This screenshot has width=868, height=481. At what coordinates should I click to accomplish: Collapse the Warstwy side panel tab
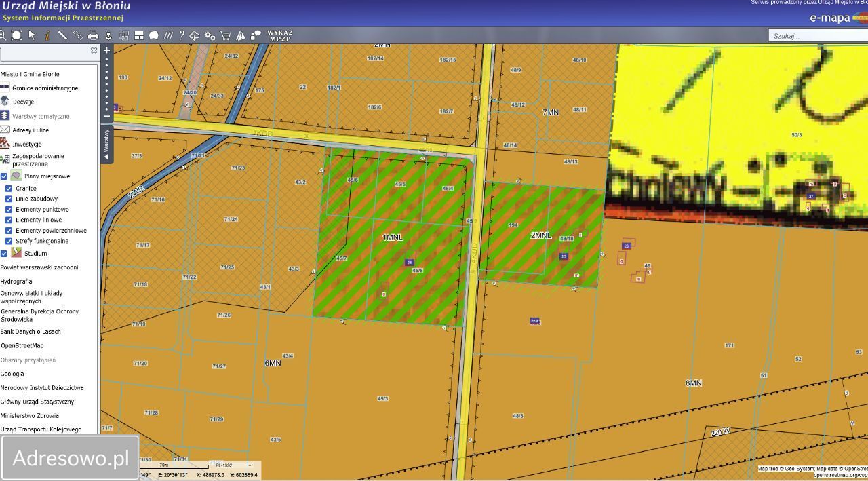tap(106, 144)
